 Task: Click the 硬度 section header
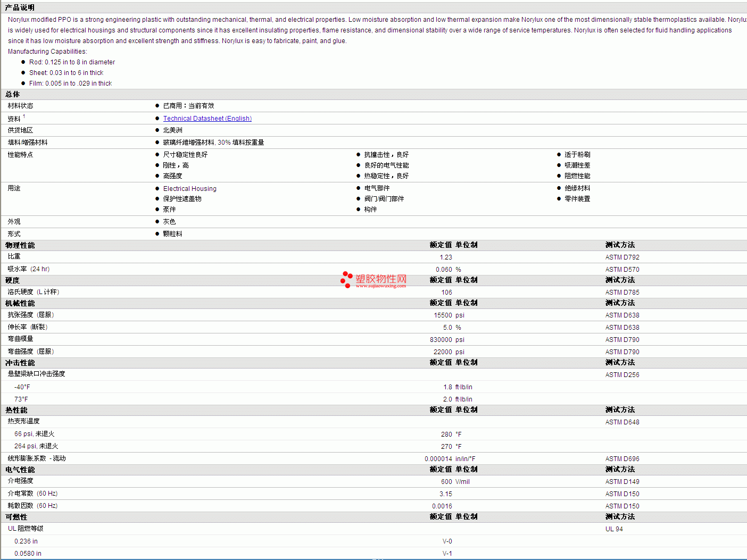pyautogui.click(x=13, y=280)
